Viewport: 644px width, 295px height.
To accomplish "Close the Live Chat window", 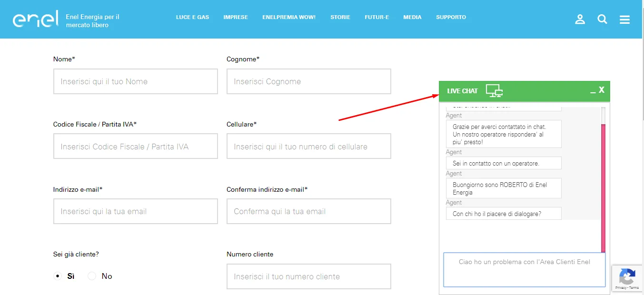I will 602,90.
